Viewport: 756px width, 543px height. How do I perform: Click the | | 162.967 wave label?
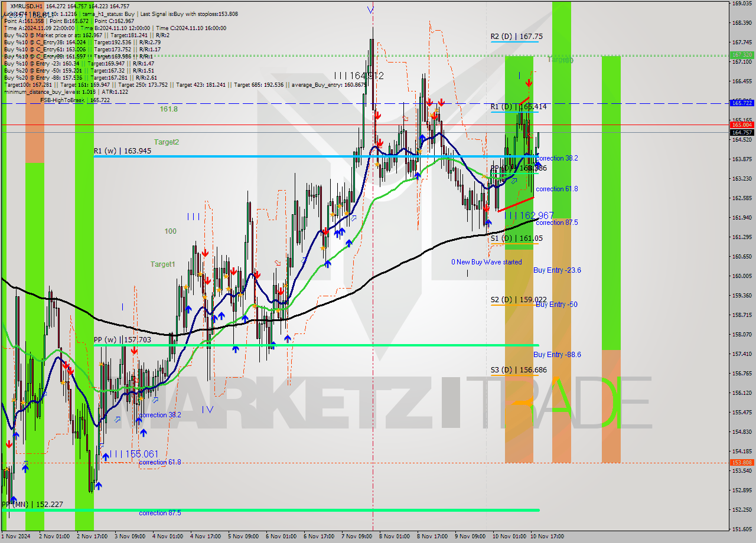pos(529,215)
